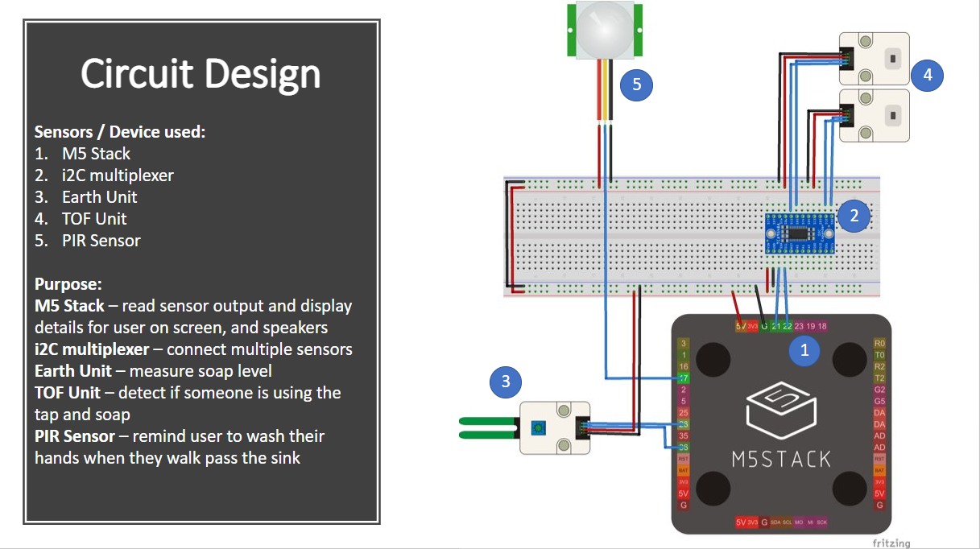Click list item 2, i2C multiplexer
This screenshot has height=549, width=980.
coord(117,175)
